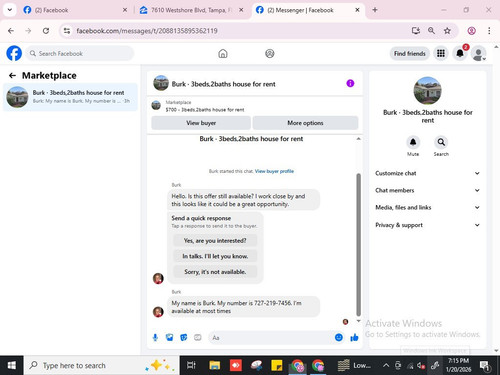Click the taskbar 'Type here to search' box
This screenshot has height=375, width=500.
(x=101, y=365)
